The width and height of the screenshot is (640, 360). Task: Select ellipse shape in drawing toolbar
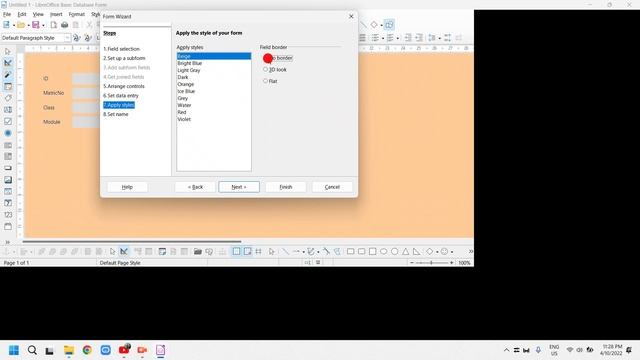(x=384, y=251)
